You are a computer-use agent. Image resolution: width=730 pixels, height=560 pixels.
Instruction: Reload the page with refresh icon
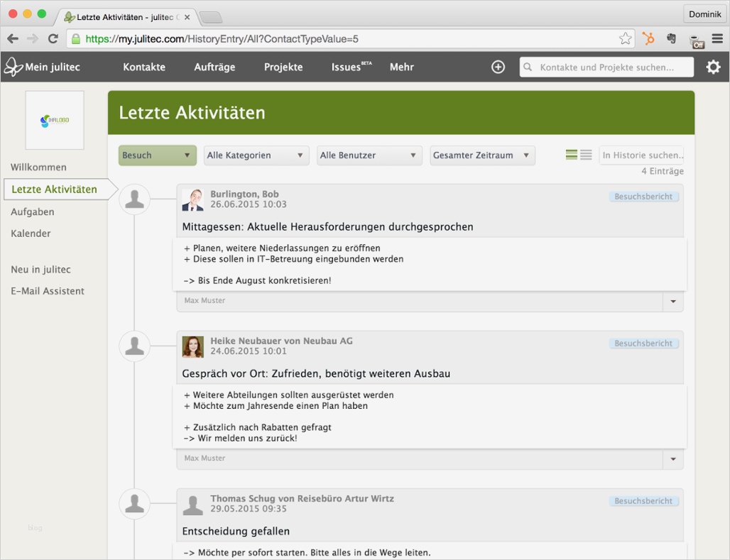53,38
